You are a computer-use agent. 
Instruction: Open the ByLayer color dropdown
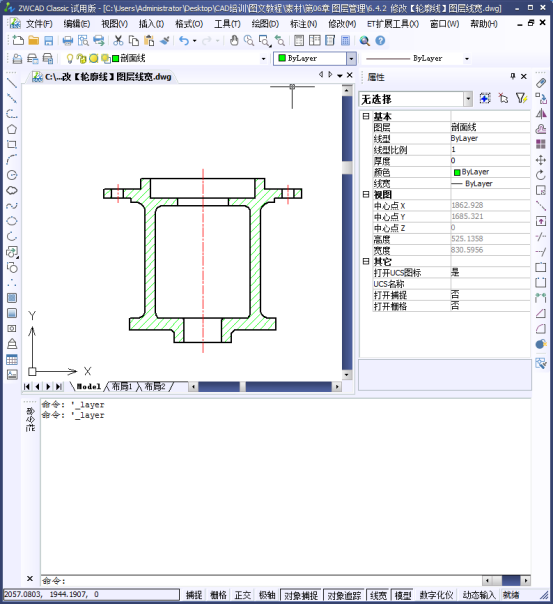coord(351,59)
